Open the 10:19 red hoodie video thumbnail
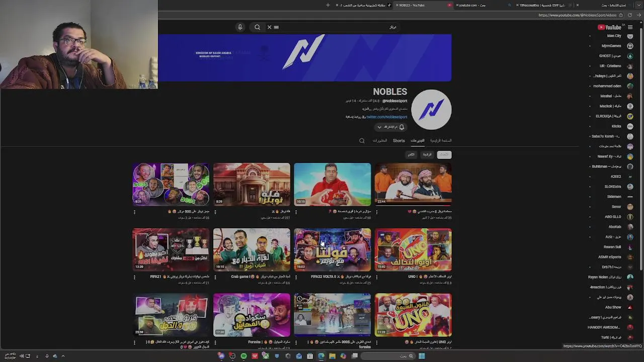Image resolution: width=644 pixels, height=362 pixels. (x=333, y=184)
